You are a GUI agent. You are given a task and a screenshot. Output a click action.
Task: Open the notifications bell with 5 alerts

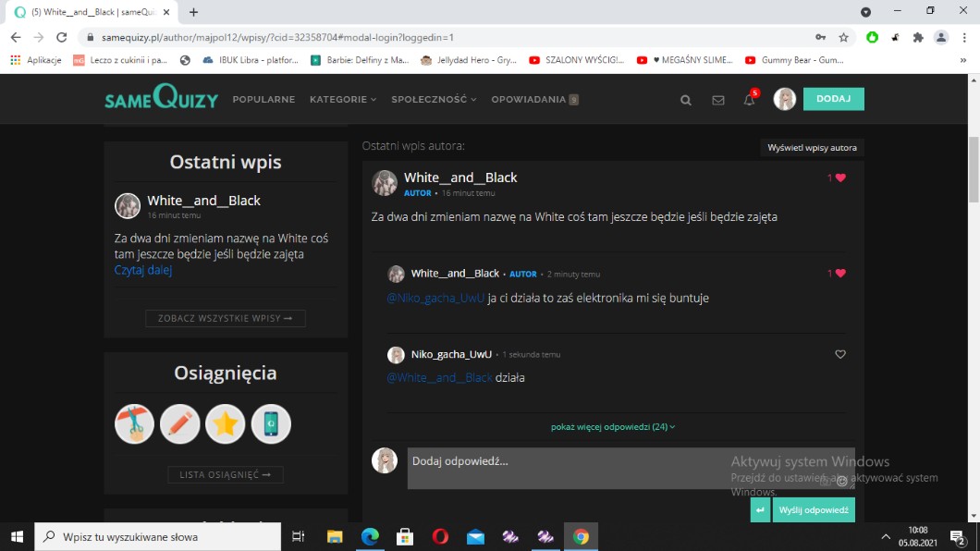click(750, 100)
